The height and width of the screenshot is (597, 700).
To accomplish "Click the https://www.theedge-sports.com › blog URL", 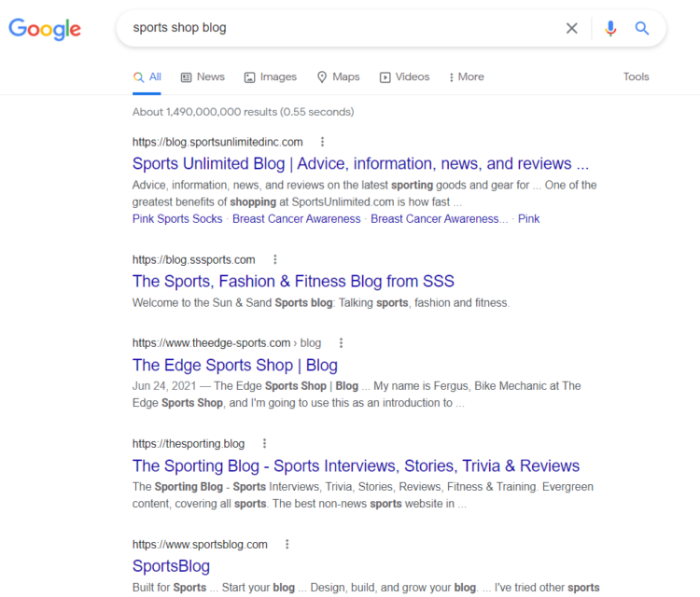I will pyautogui.click(x=227, y=343).
